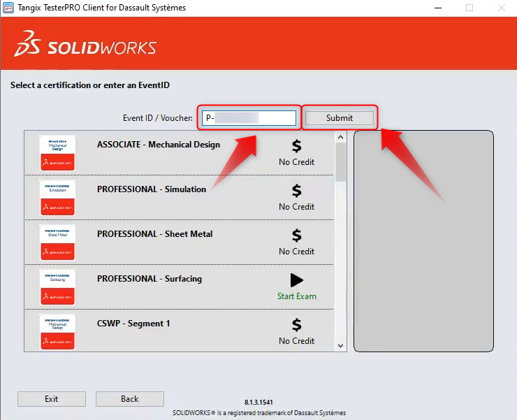Minimize the TesterPRO window

coord(438,8)
